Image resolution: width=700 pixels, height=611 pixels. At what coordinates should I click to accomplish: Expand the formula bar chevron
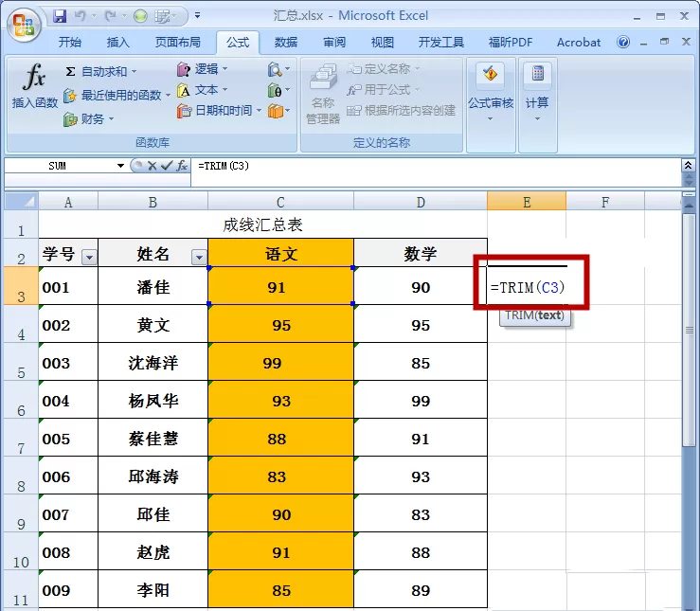[x=688, y=166]
